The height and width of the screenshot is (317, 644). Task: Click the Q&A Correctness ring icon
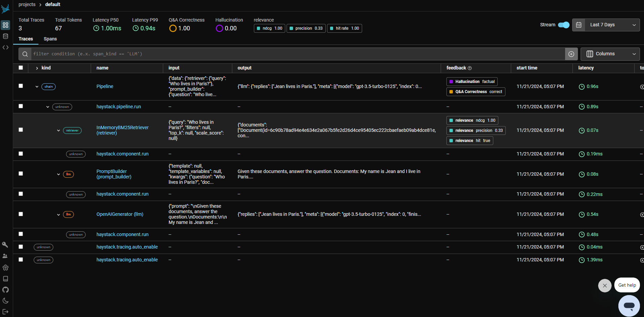click(x=173, y=28)
